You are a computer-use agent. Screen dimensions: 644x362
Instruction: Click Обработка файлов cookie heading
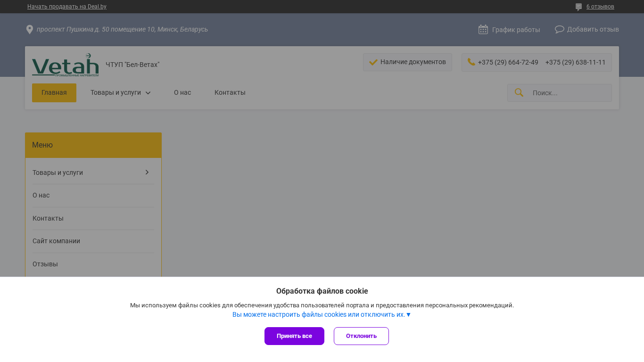(322, 291)
